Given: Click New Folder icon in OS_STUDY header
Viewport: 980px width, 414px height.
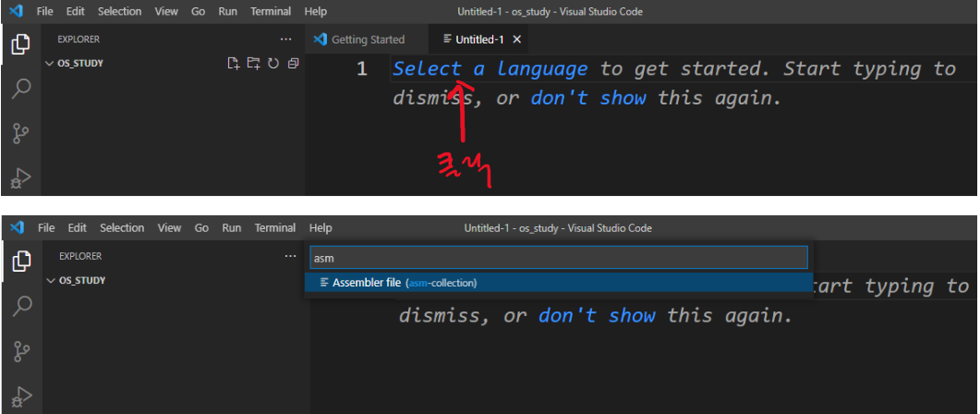Looking at the screenshot, I should pos(253,63).
